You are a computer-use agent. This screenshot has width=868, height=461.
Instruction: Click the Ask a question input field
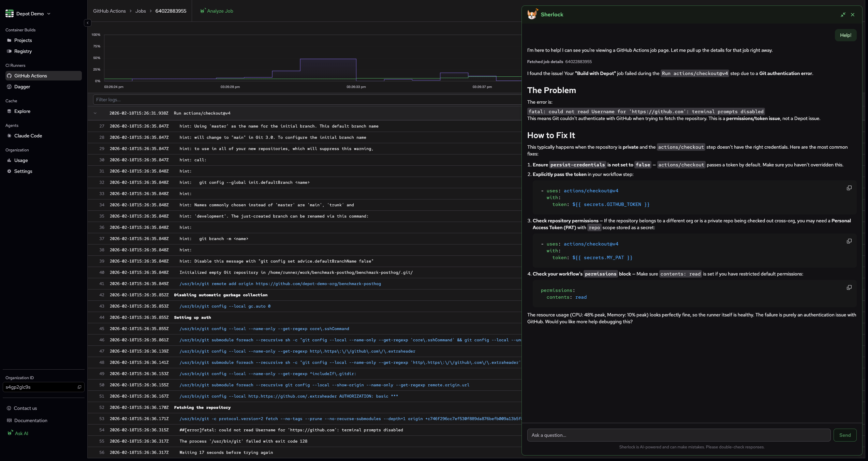coord(679,435)
